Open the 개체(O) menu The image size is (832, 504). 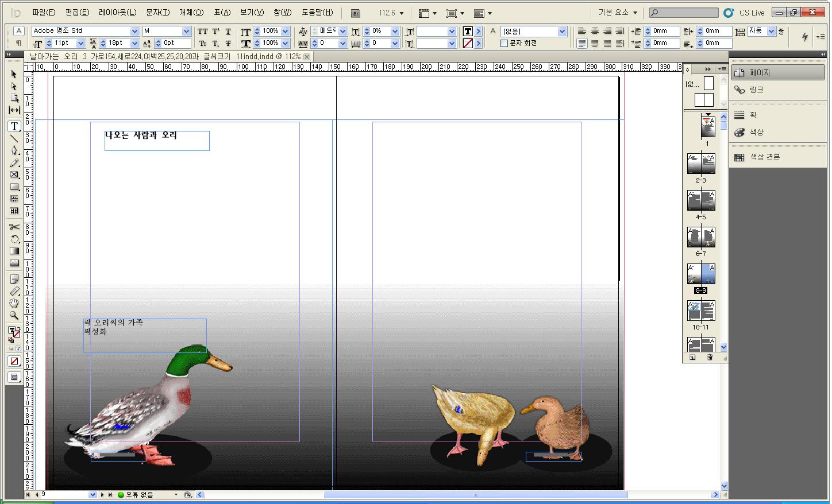(191, 13)
